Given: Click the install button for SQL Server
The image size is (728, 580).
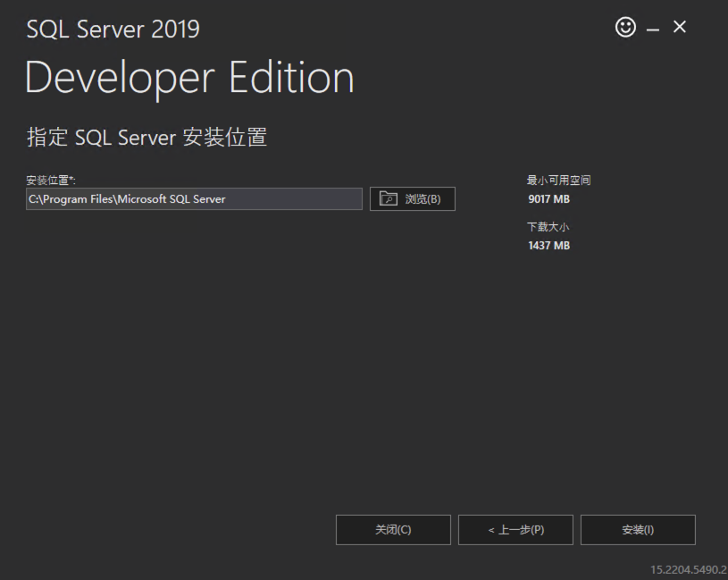Looking at the screenshot, I should (637, 529).
